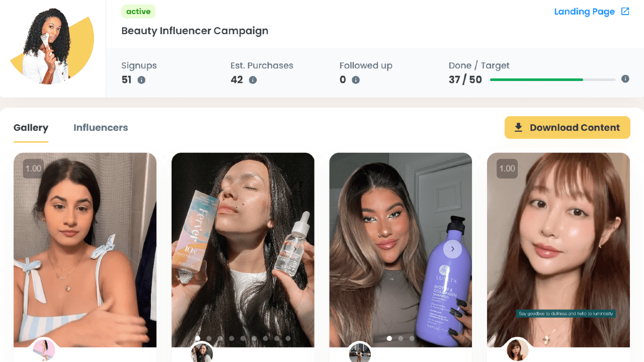Select the third carousel dot on the shampoo photo
The width and height of the screenshot is (644, 362).
[412, 338]
